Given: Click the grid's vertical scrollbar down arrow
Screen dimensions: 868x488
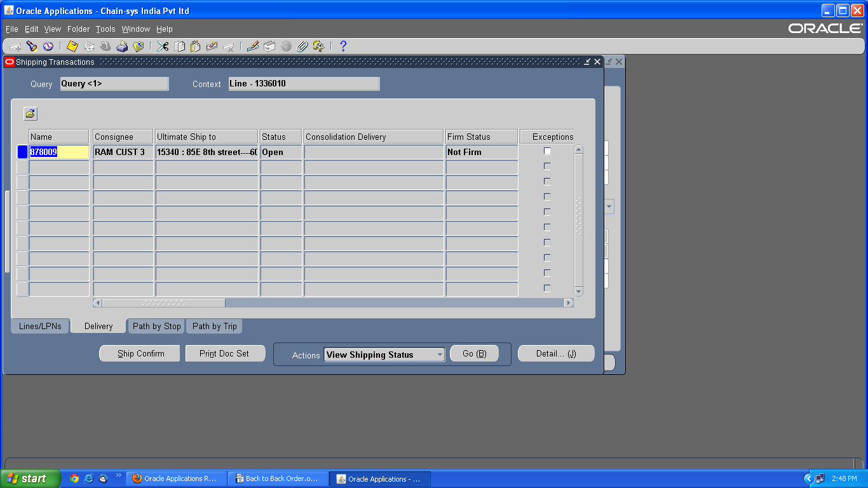Looking at the screenshot, I should click(x=578, y=291).
